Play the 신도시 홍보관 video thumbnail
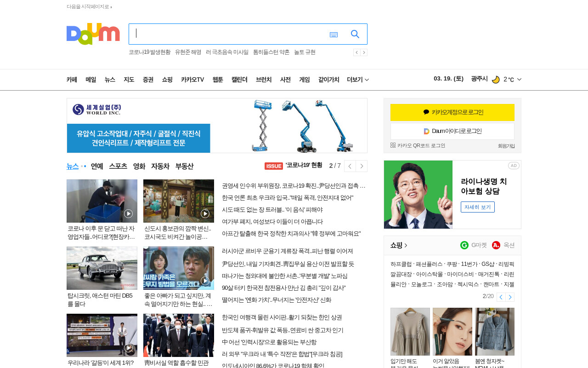 pos(179,201)
